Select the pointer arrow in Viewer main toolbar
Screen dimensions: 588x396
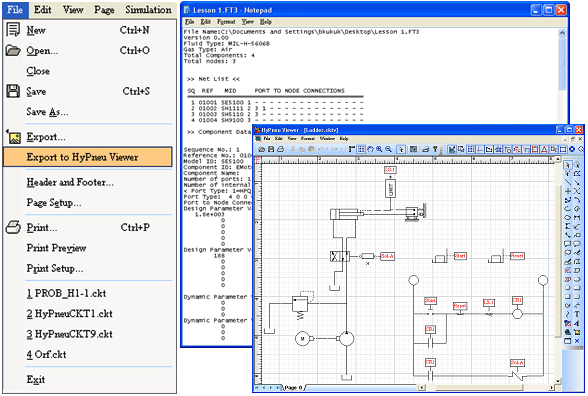(401, 149)
